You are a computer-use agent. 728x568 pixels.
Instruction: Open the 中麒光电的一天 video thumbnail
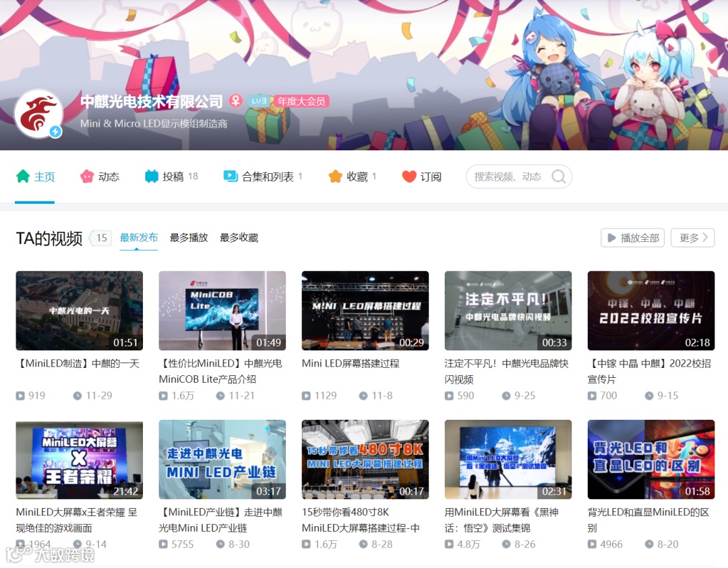click(x=80, y=311)
